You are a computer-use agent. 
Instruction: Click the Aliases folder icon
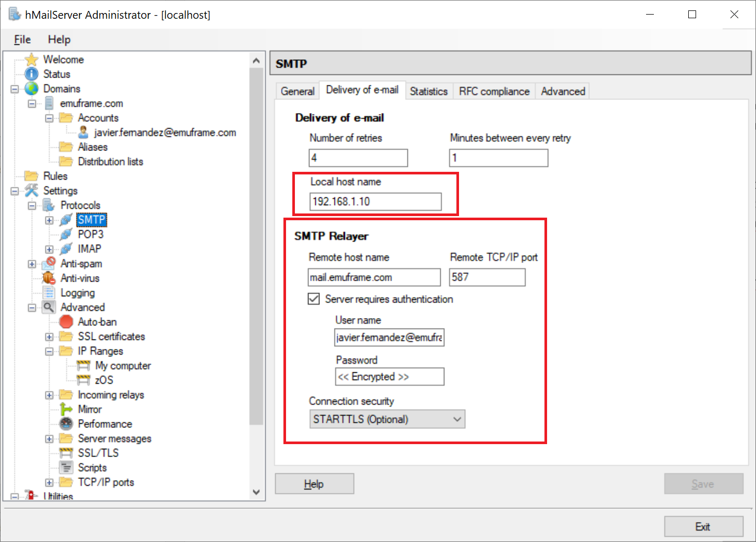(66, 147)
